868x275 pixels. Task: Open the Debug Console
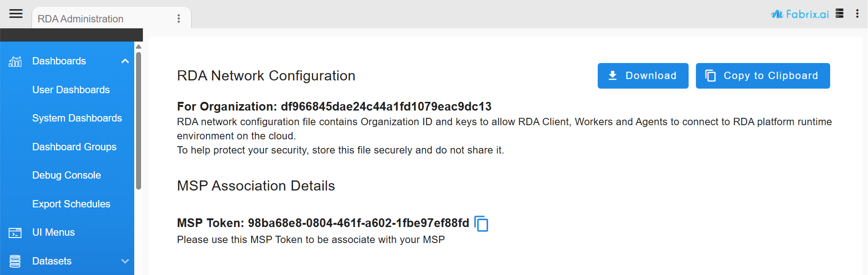coord(66,175)
